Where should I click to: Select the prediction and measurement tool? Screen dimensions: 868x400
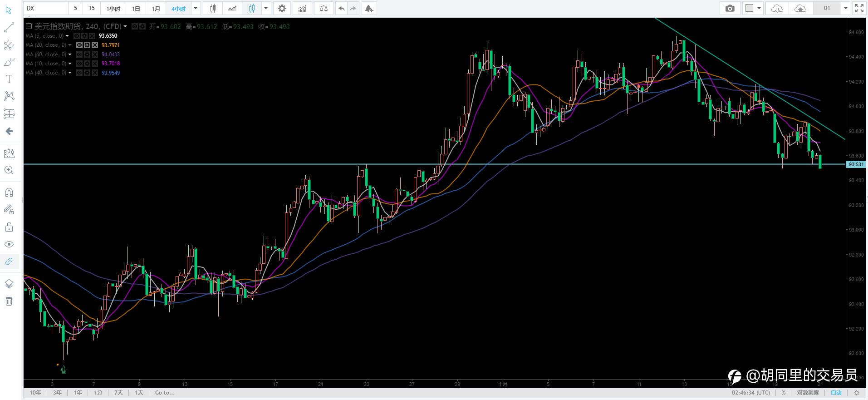click(9, 114)
